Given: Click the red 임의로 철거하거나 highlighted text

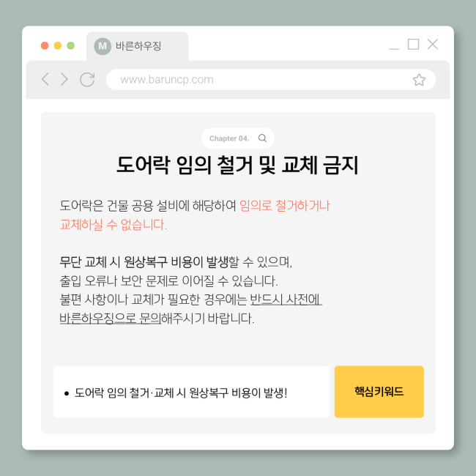Looking at the screenshot, I should coord(284,206).
